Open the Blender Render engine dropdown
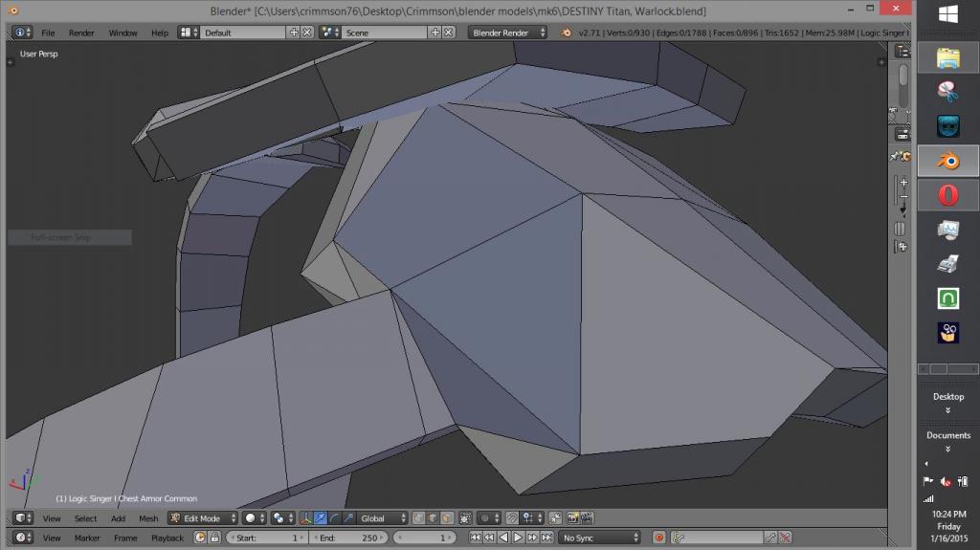This screenshot has height=550, width=980. pos(507,33)
